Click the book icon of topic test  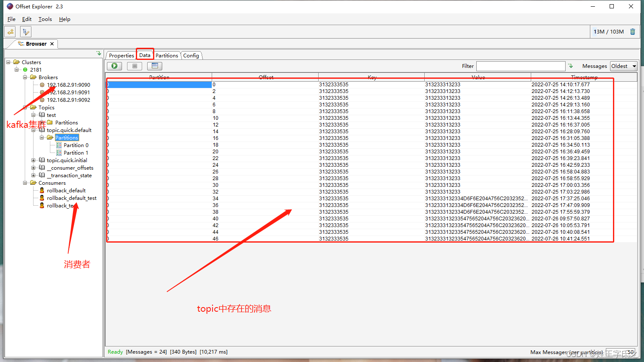[42, 115]
